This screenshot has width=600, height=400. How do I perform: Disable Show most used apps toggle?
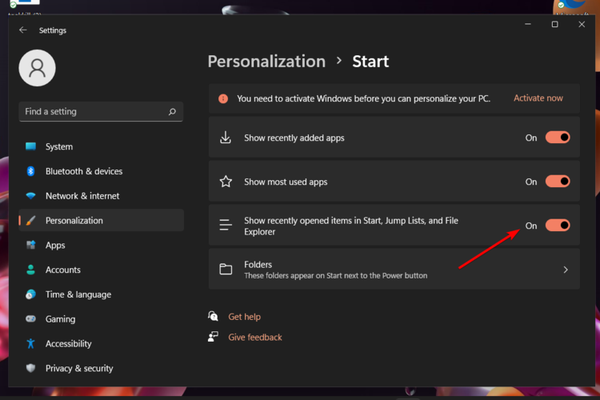[x=558, y=181]
